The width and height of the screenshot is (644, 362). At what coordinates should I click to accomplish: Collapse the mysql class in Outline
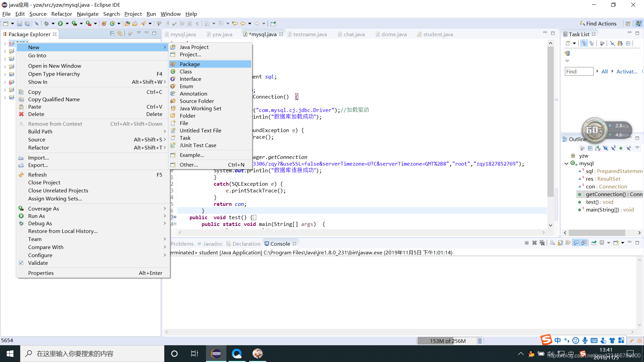click(567, 164)
